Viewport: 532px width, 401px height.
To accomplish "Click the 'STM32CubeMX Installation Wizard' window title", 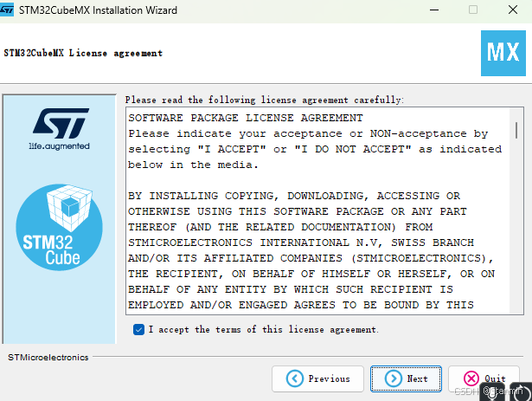I will point(98,10).
